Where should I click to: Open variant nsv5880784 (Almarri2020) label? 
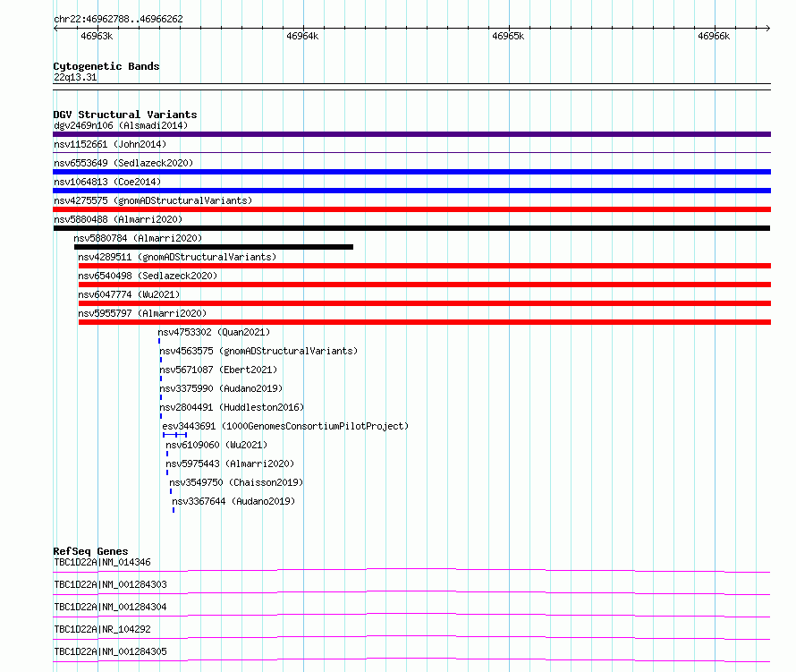coord(138,238)
